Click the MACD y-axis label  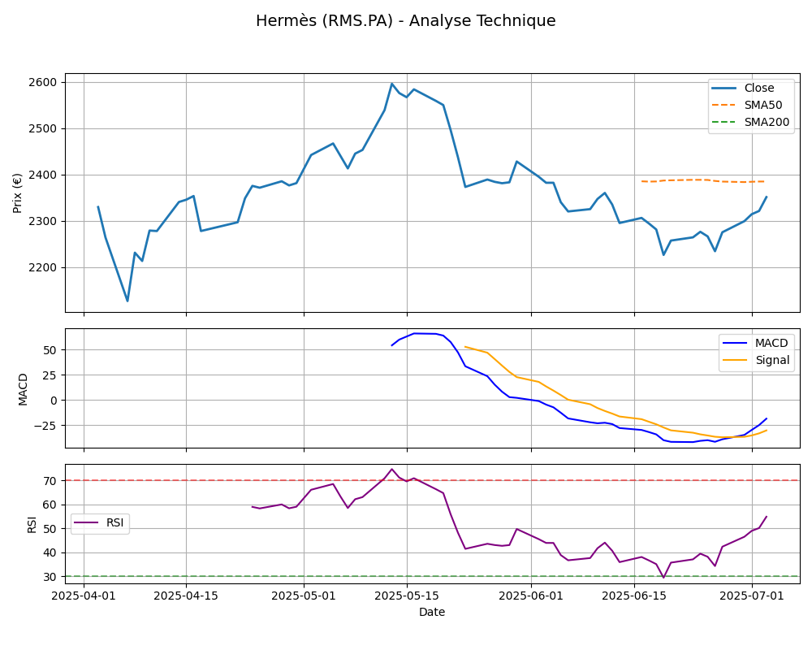[x=23, y=388]
